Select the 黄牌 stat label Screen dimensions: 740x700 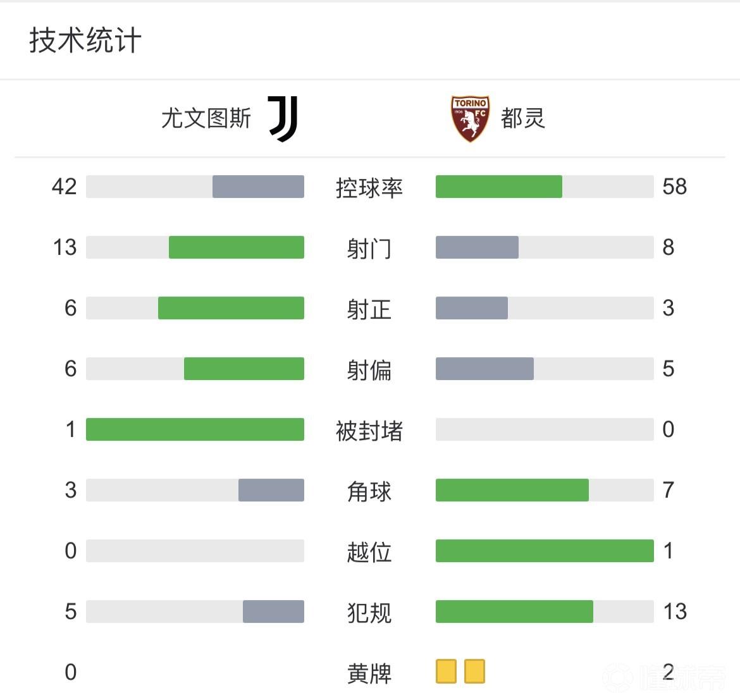coord(369,673)
